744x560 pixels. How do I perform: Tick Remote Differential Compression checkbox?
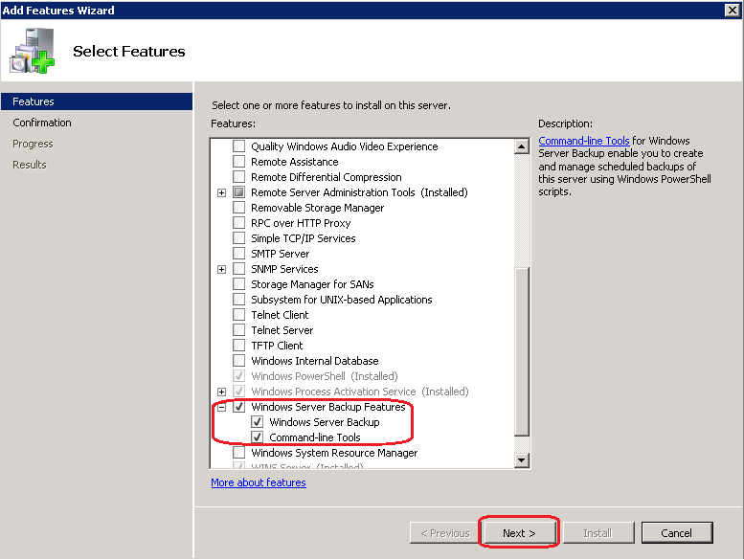coord(238,177)
